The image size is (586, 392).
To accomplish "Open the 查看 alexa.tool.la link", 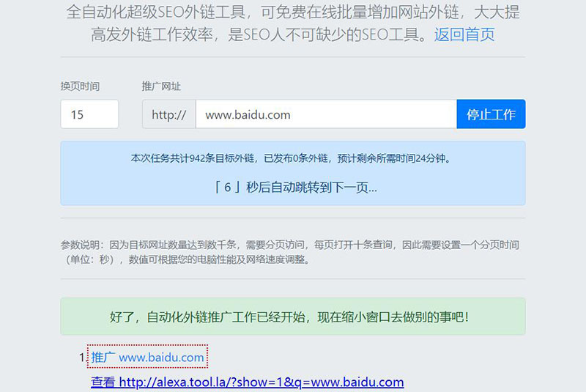I will tap(247, 382).
